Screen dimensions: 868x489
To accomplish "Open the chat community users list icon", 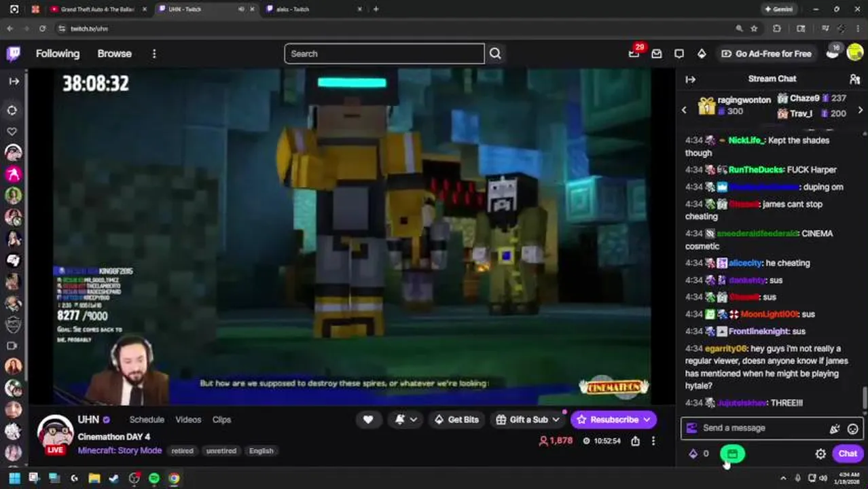I will [854, 79].
